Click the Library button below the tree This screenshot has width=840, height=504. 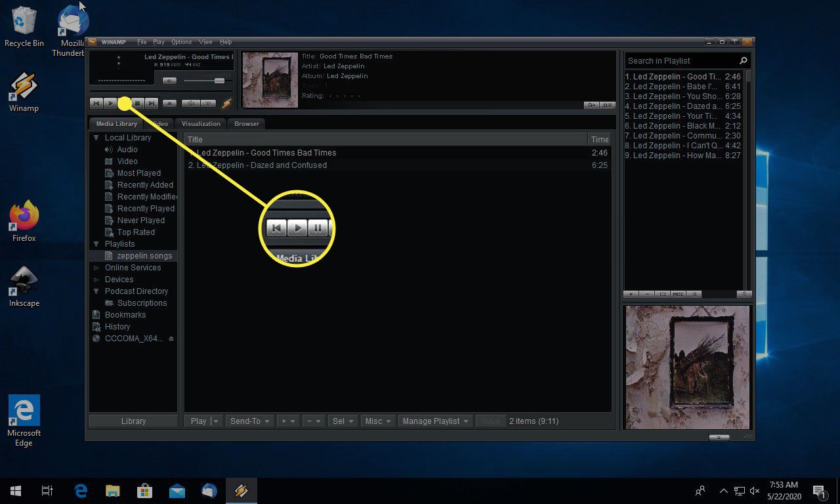tap(133, 421)
